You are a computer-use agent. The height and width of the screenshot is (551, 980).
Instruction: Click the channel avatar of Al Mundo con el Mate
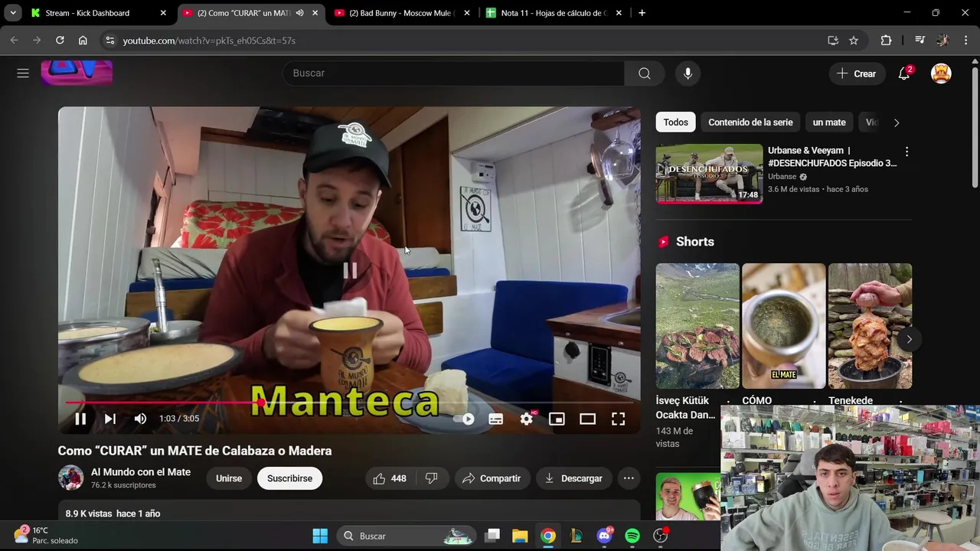(71, 478)
